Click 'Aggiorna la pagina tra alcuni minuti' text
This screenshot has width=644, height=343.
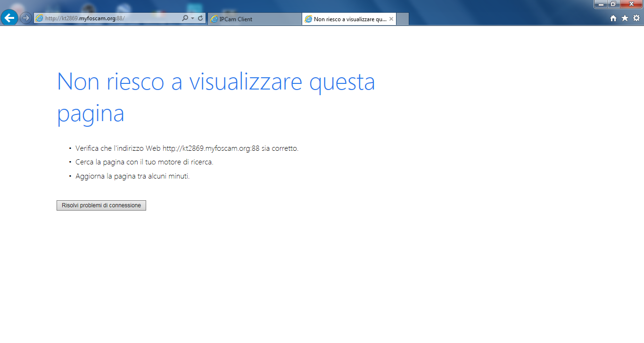[x=132, y=176]
